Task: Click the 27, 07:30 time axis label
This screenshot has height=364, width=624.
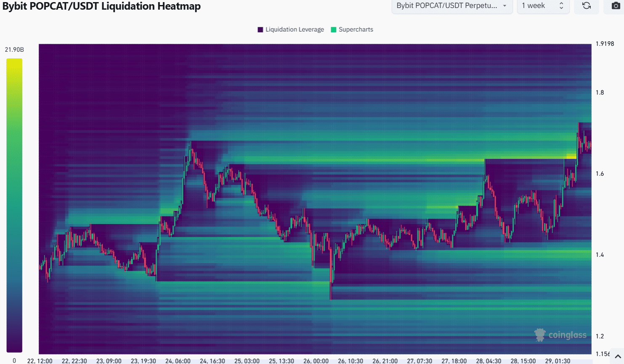Action: click(x=420, y=361)
